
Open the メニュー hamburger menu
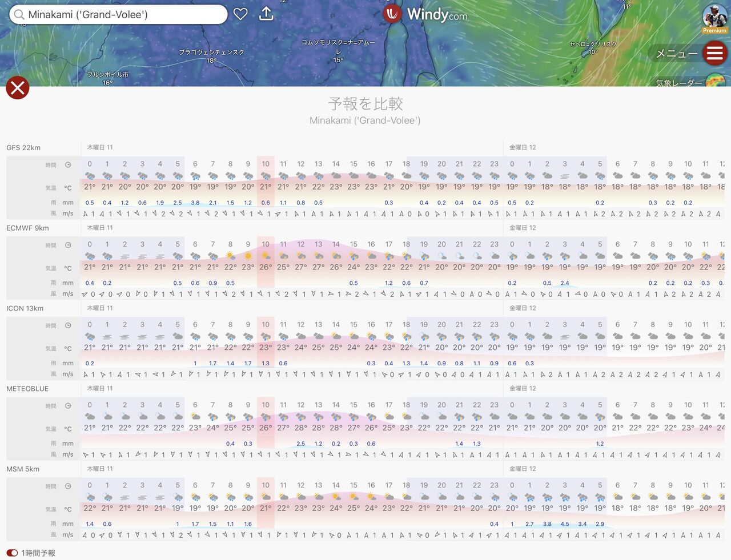[x=714, y=53]
